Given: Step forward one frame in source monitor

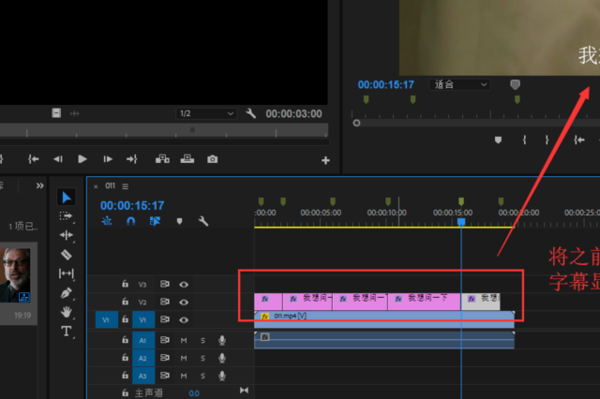Looking at the screenshot, I should 108,159.
